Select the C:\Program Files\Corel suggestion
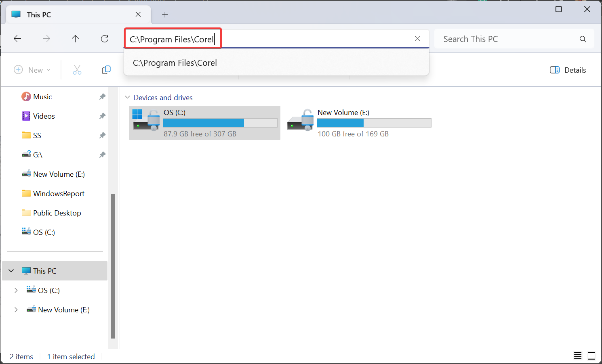Viewport: 602px width, 364px height. 175,63
